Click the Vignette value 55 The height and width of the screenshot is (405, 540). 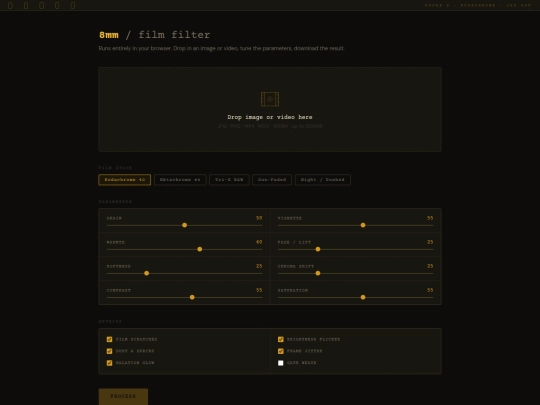pyautogui.click(x=430, y=218)
